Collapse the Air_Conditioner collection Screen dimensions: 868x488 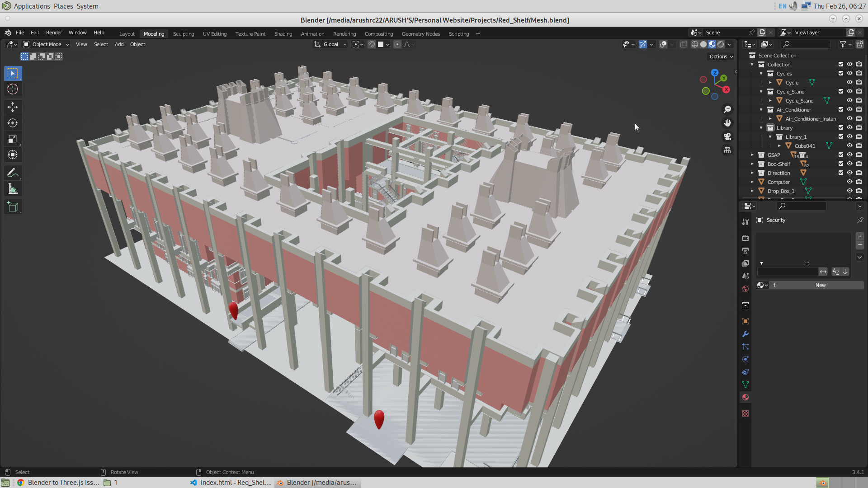761,109
